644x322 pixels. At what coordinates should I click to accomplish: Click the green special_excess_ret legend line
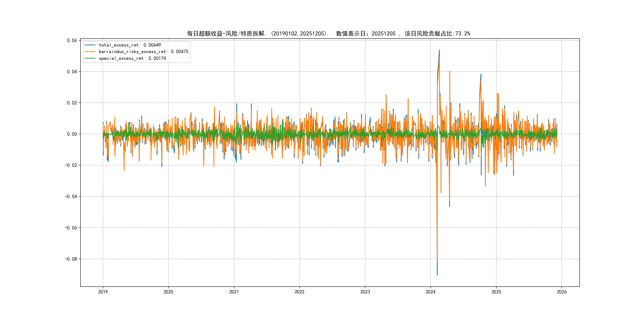tap(90, 58)
